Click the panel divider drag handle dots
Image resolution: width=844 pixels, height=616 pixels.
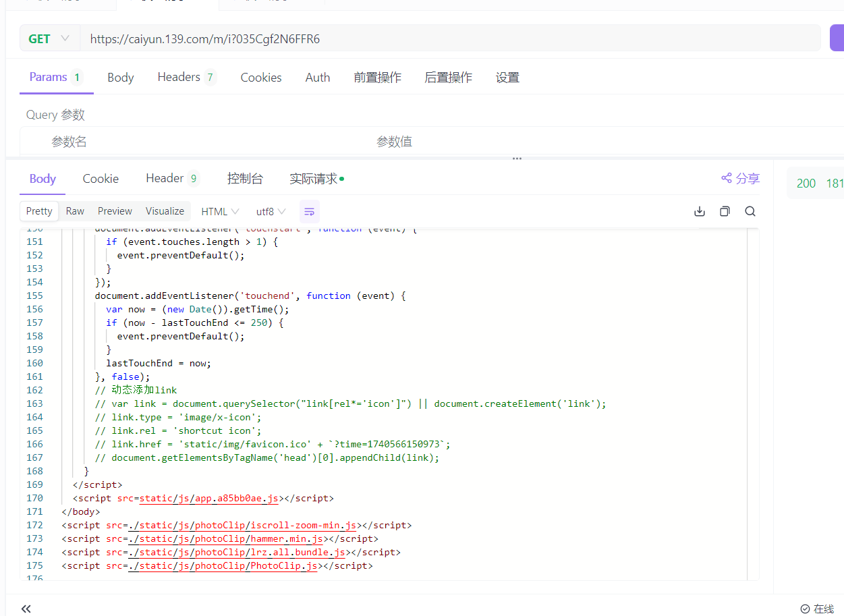517,159
